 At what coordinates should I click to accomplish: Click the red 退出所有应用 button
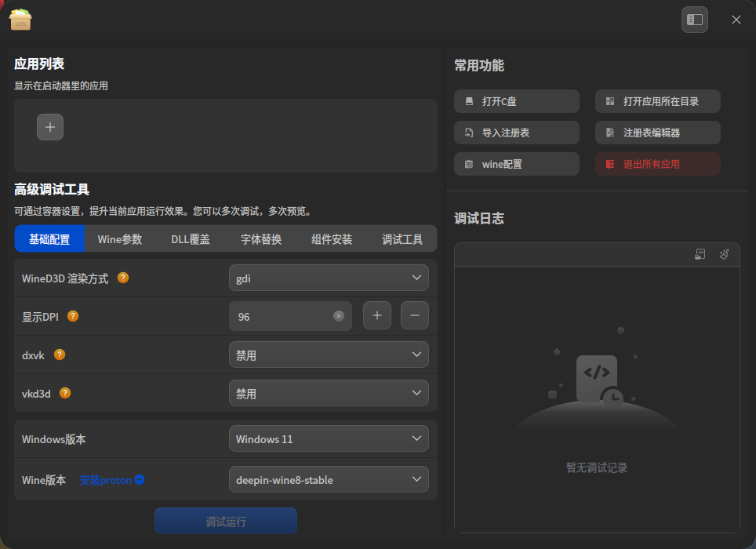[x=658, y=164]
